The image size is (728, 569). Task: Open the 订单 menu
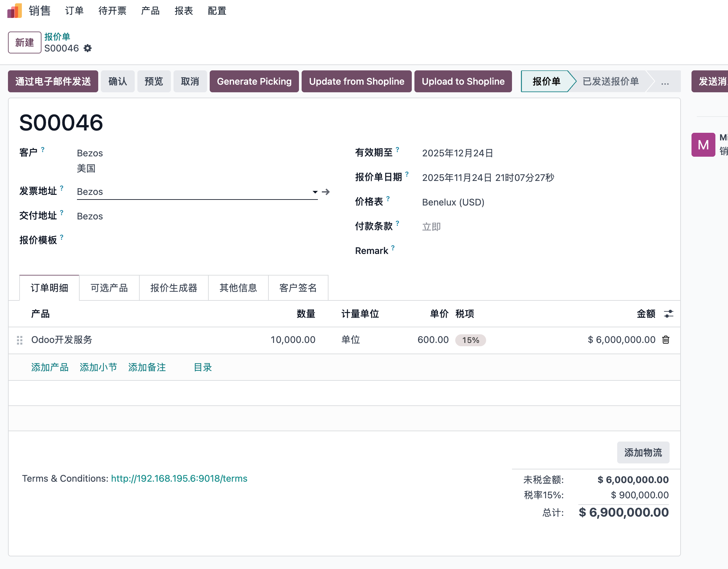[74, 11]
